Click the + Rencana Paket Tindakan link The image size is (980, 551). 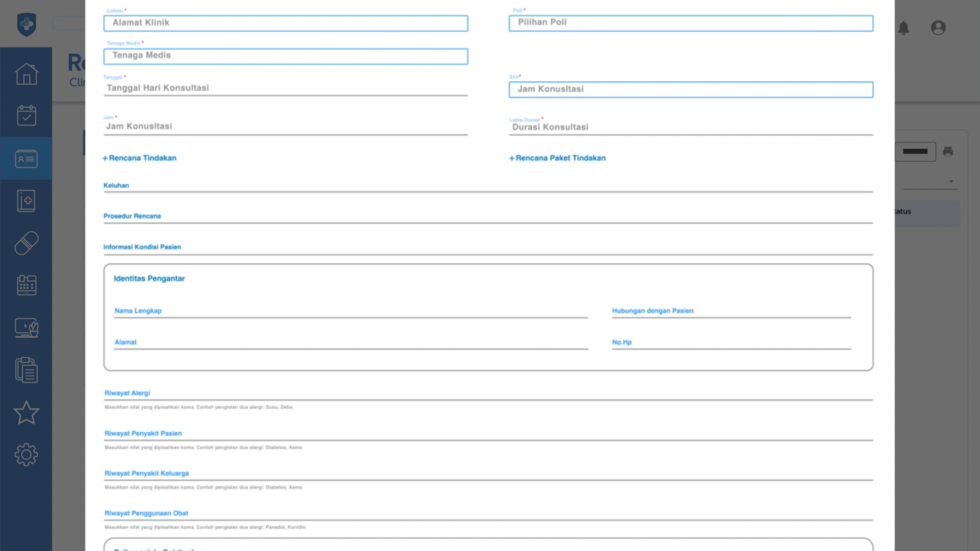click(x=557, y=158)
